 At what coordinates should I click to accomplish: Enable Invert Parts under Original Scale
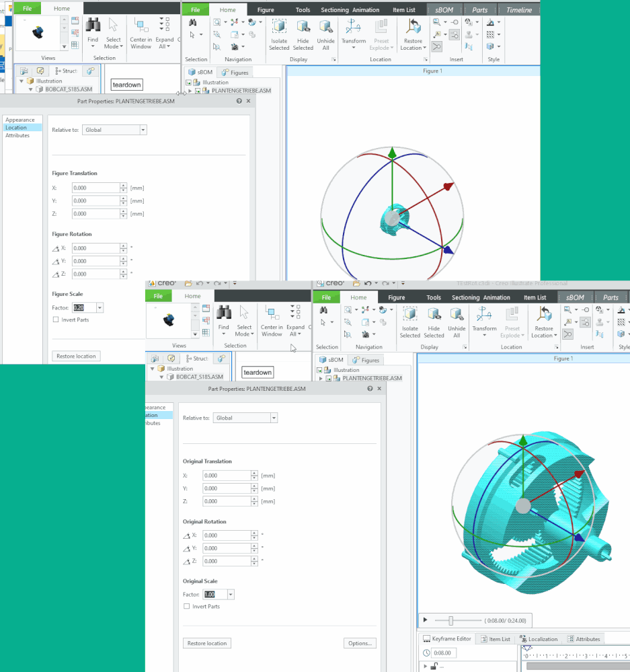click(187, 607)
